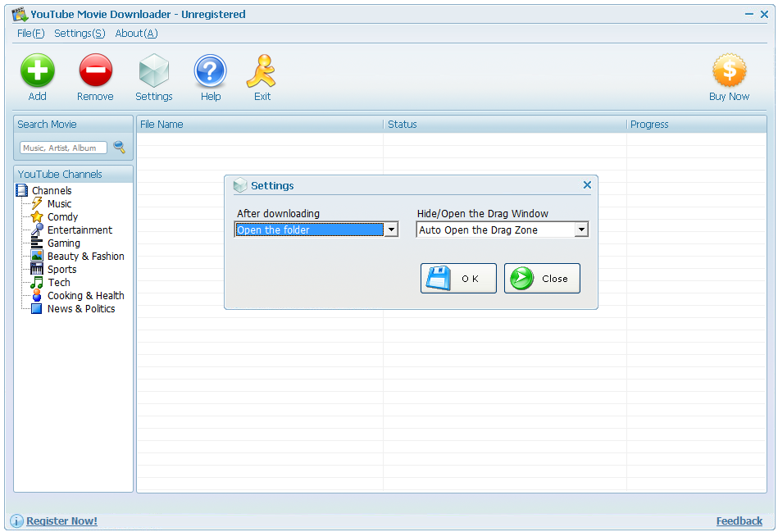The image size is (778, 532).
Task: Select the Comdy channel
Action: pos(62,217)
